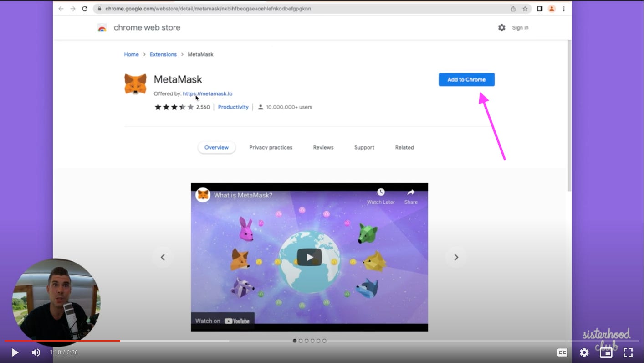644x363 pixels.
Task: Open the Chrome three-dot menu
Action: (564, 9)
